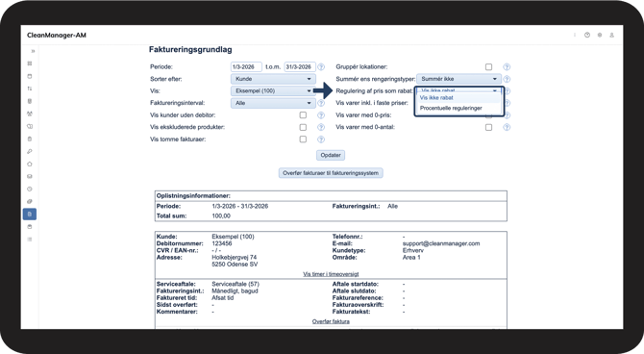Viewport: 644px width, 354px height.
Task: Open the house-shaped sidebar icon
Action: coord(30,164)
